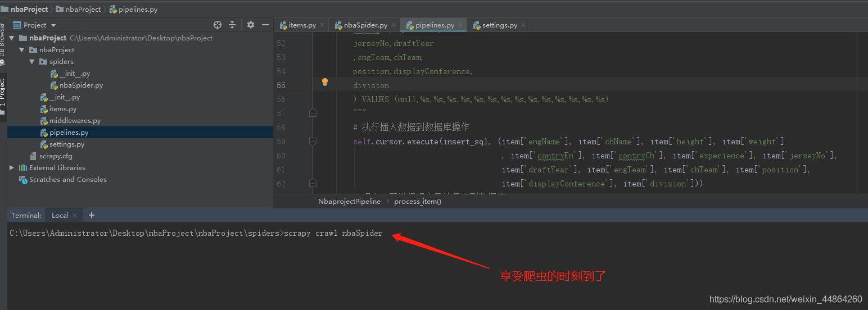Click process_item() in the breadcrumb bar

[418, 201]
